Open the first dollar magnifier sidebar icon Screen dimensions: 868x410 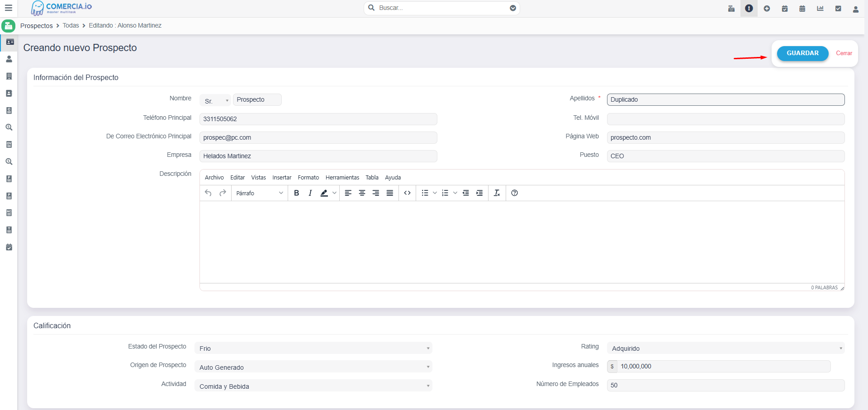9,127
